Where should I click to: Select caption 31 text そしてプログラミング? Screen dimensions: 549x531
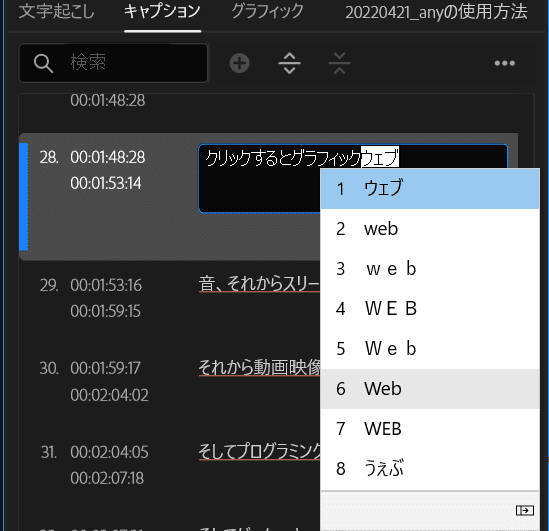[259, 451]
